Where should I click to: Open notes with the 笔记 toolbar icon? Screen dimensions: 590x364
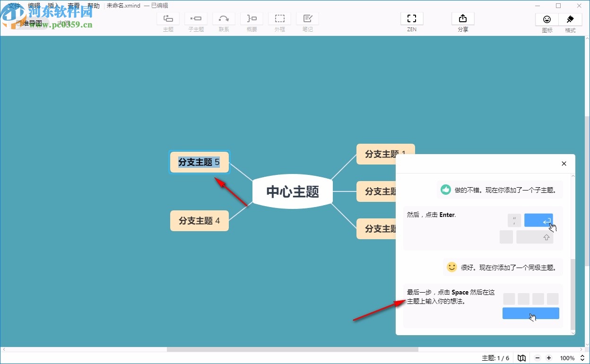tap(307, 19)
